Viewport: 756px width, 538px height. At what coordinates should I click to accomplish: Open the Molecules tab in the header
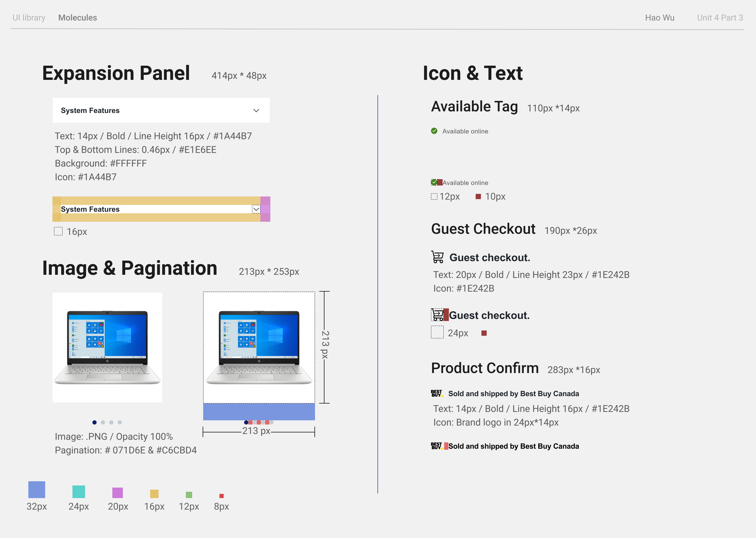(77, 18)
